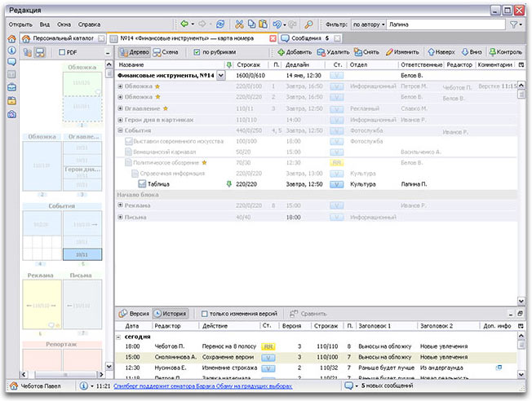Click the info icon in left sidebar
This screenshot has height=401, width=532.
pyautogui.click(x=12, y=50)
